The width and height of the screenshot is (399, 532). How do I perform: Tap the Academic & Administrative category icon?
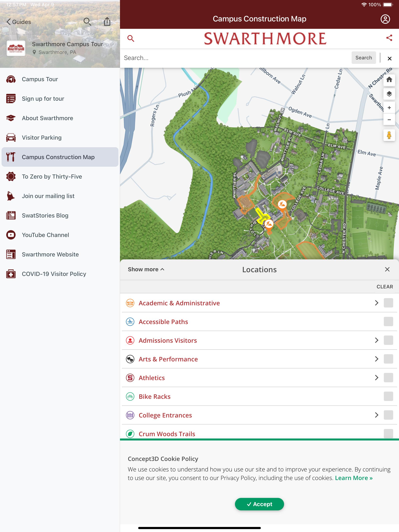click(130, 303)
